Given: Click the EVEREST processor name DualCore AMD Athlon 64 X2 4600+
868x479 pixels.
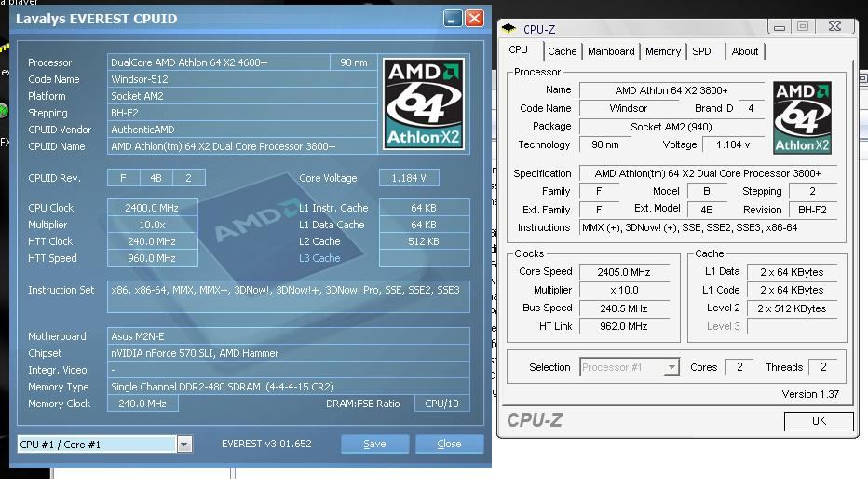Looking at the screenshot, I should point(218,62).
